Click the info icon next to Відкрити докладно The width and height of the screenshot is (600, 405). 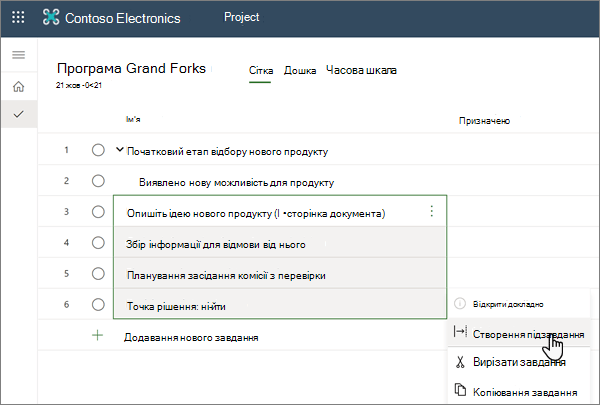pos(460,304)
